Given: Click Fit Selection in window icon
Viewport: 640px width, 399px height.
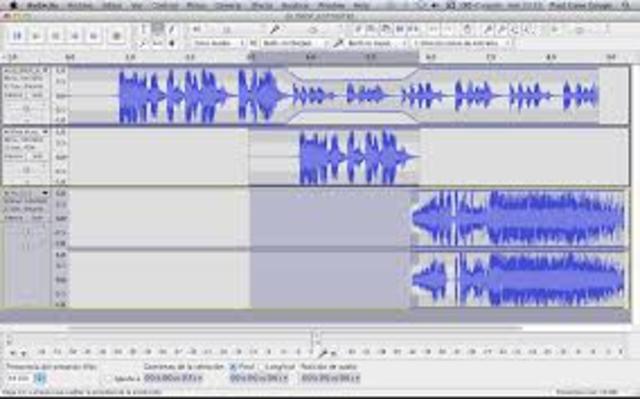Looking at the screenshot, I should pyautogui.click(x=515, y=29).
